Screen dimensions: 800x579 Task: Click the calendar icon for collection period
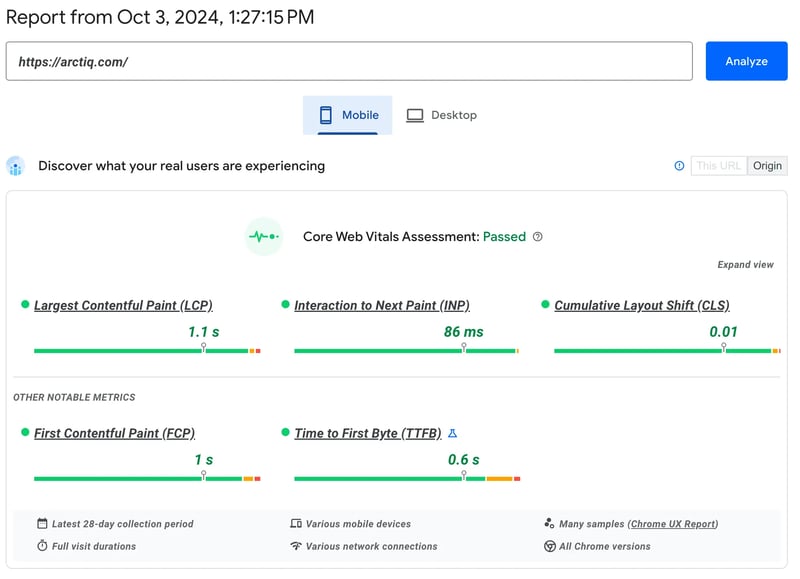42,524
